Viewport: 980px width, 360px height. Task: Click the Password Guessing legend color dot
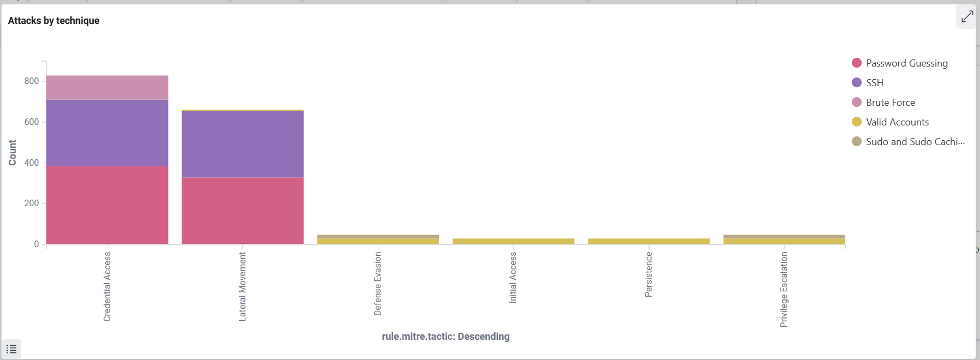857,63
